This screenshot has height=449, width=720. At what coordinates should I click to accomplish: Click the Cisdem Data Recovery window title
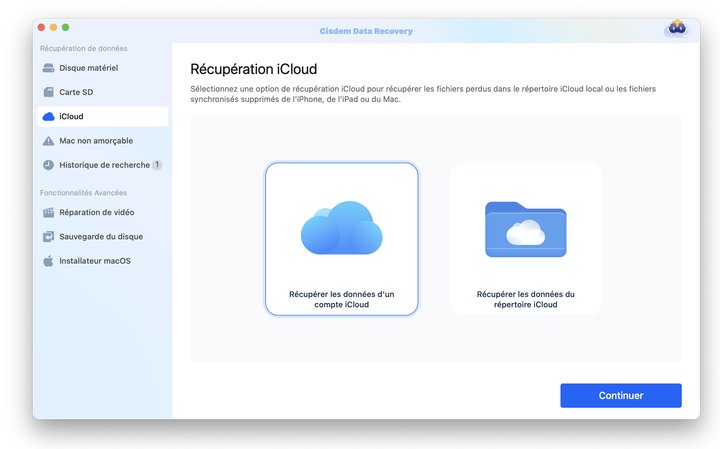(366, 31)
